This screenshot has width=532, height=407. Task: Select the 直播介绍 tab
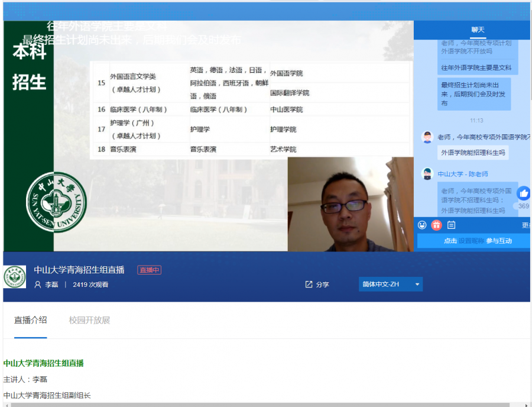[31, 321]
